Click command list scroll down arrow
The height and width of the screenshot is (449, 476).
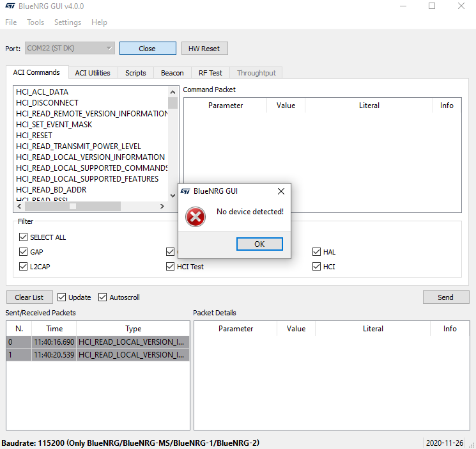click(173, 196)
